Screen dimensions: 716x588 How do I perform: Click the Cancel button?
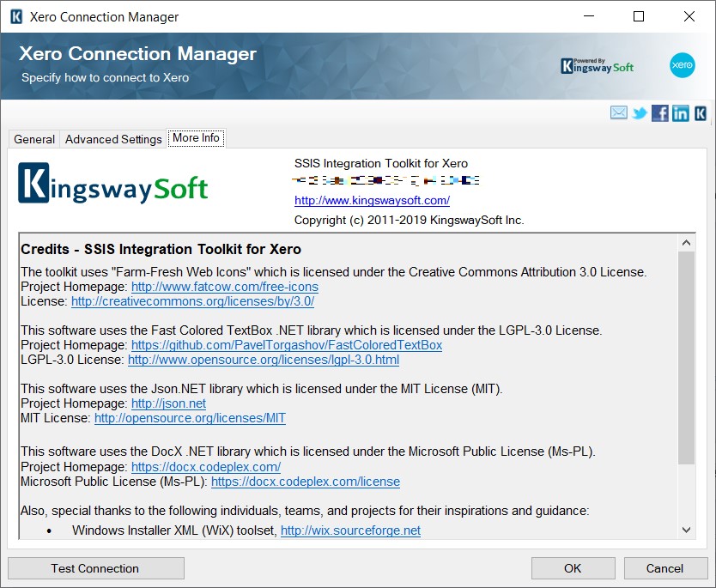click(665, 568)
